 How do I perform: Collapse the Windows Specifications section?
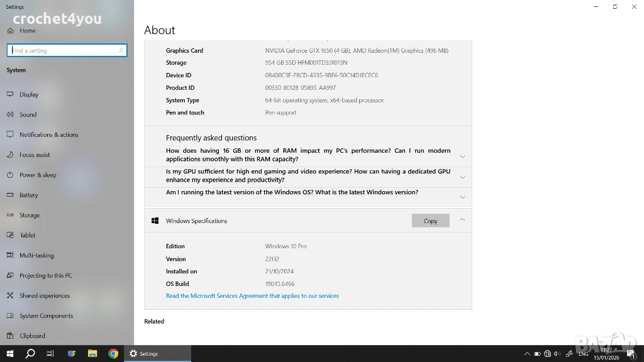[x=462, y=219]
